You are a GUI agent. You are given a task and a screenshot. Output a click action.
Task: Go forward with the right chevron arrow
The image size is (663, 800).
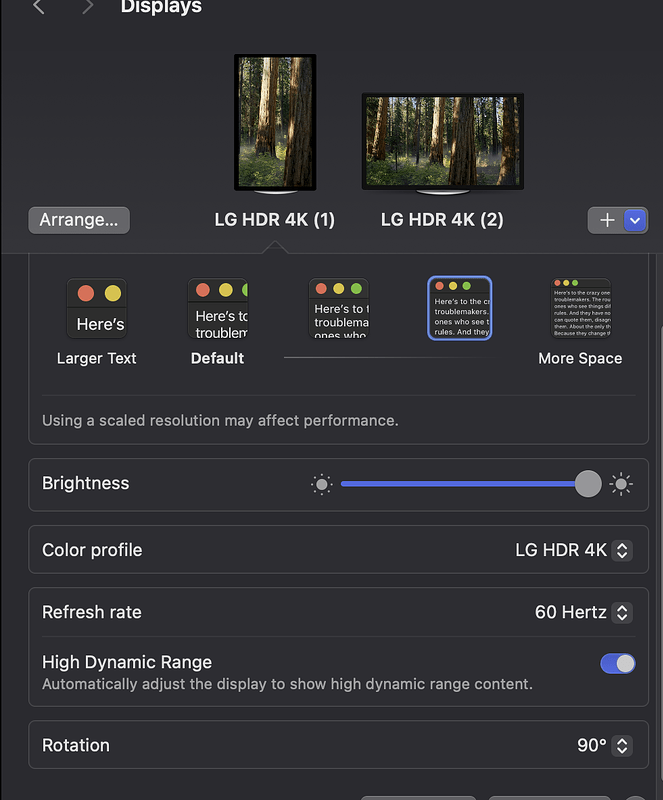click(88, 7)
